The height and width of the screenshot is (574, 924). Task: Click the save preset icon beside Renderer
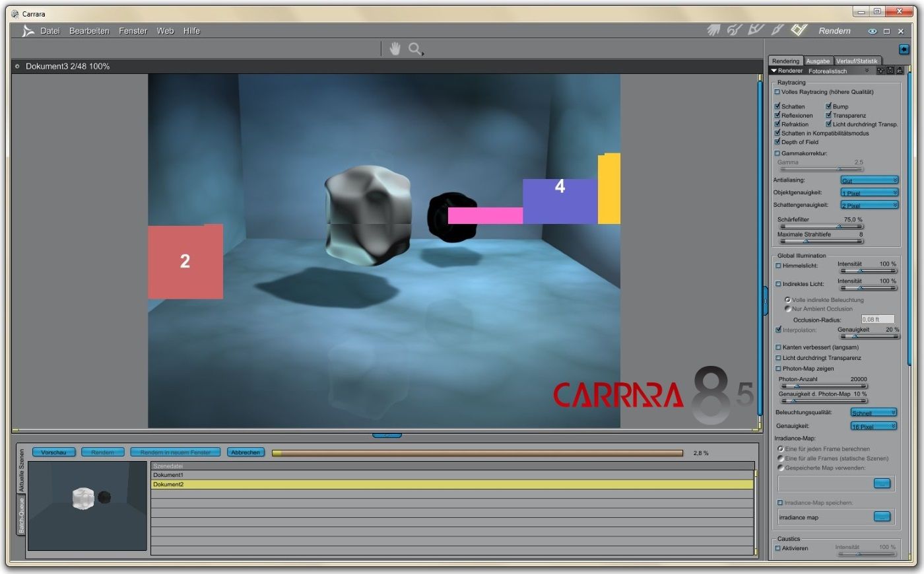pos(890,71)
